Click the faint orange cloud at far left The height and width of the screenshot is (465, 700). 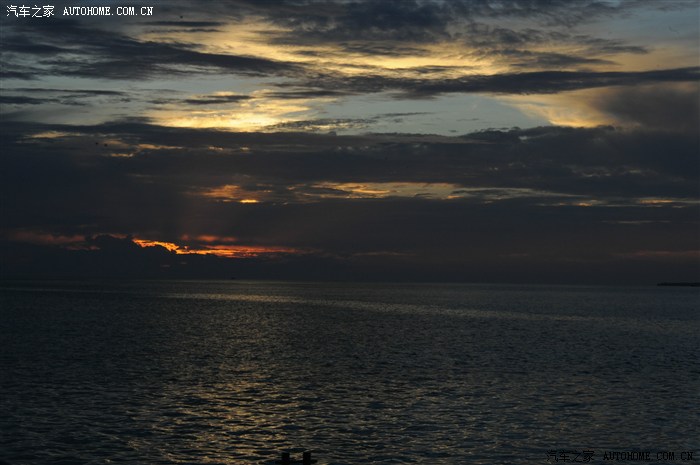(x=50, y=238)
